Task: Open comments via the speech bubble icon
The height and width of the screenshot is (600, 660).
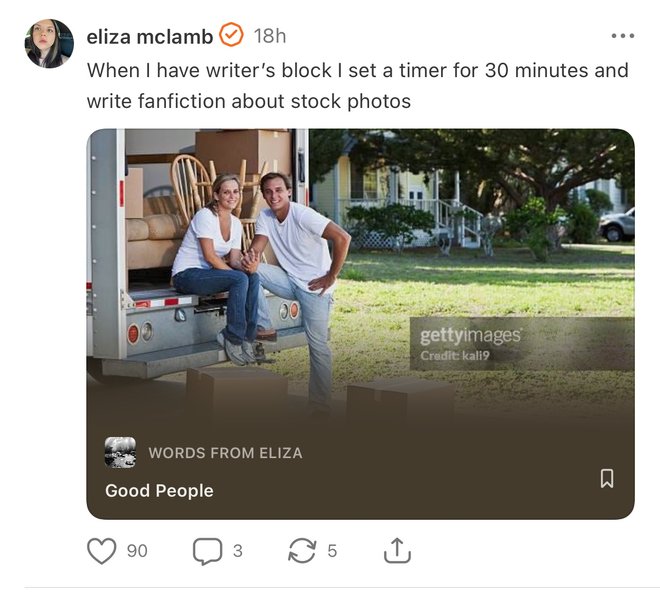Action: [x=207, y=550]
